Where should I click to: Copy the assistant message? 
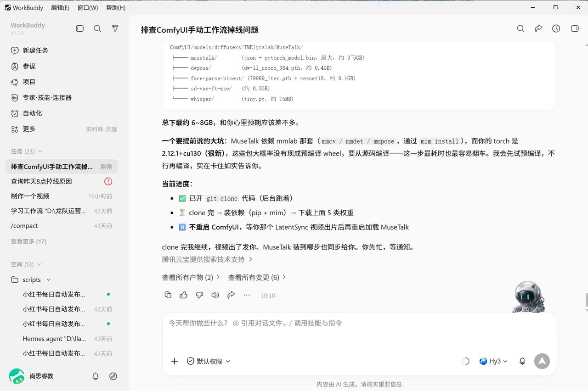tap(168, 295)
